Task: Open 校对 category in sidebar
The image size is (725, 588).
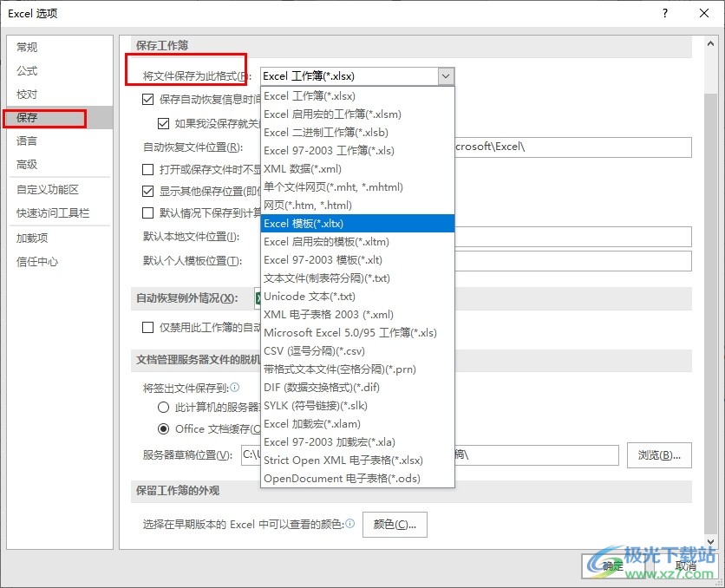Action: (x=60, y=95)
